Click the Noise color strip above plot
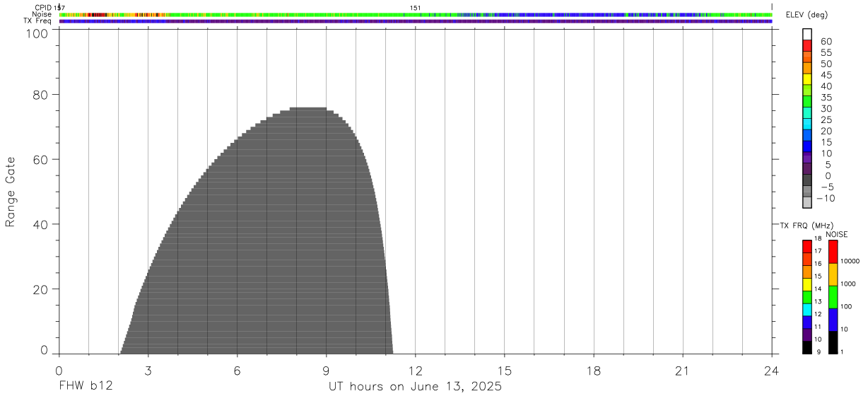 (x=416, y=14)
